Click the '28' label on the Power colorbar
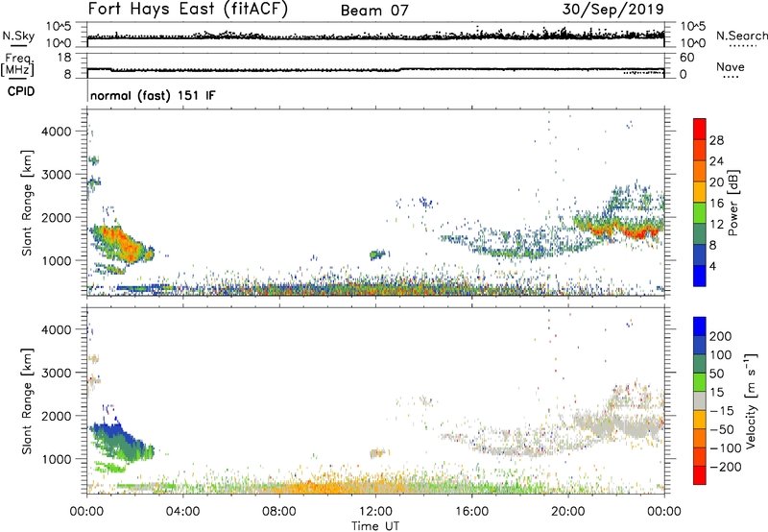 716,140
